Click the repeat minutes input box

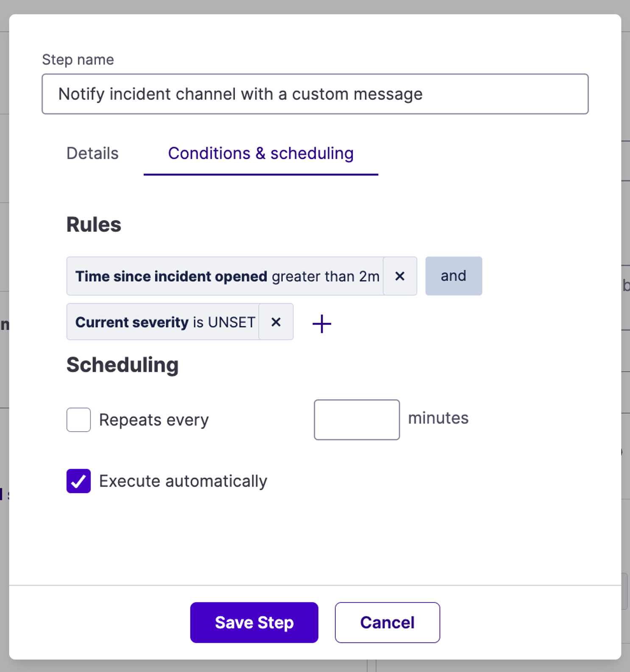[357, 420]
